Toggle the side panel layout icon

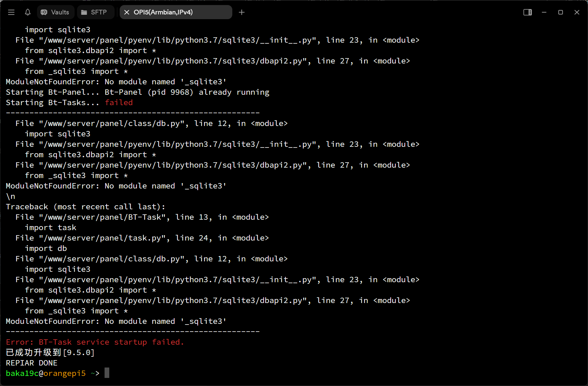pyautogui.click(x=527, y=12)
